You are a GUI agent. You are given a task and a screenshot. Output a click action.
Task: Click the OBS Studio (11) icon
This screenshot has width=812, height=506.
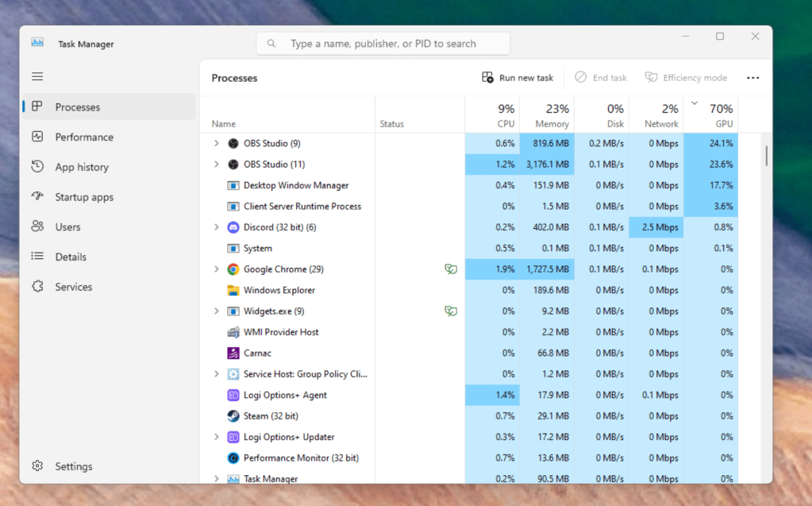click(233, 164)
